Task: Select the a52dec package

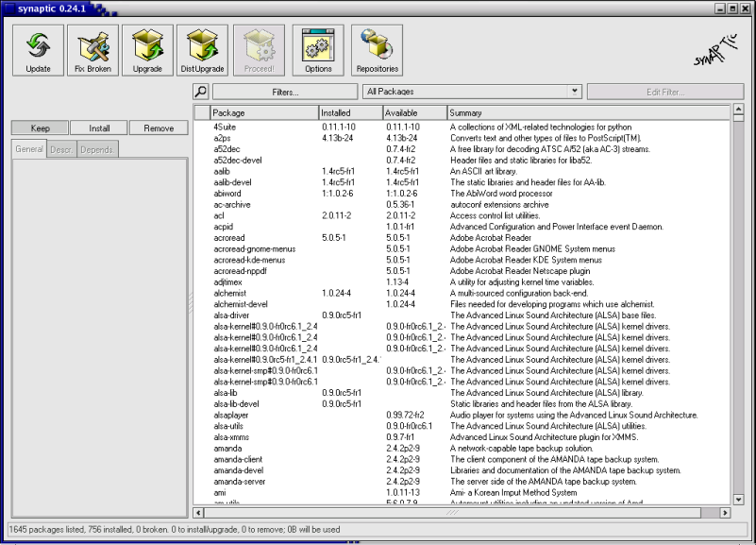Action: coord(462,149)
